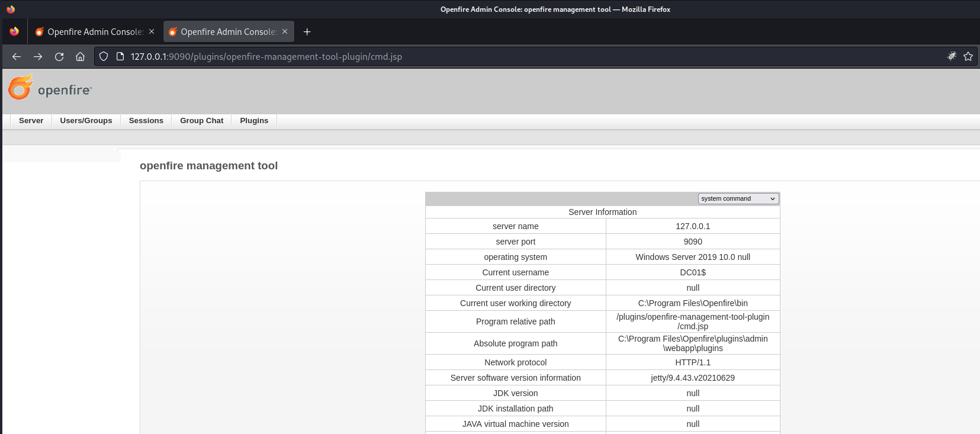The height and width of the screenshot is (434, 980).
Task: Click the Openfire logo
Action: tap(50, 88)
